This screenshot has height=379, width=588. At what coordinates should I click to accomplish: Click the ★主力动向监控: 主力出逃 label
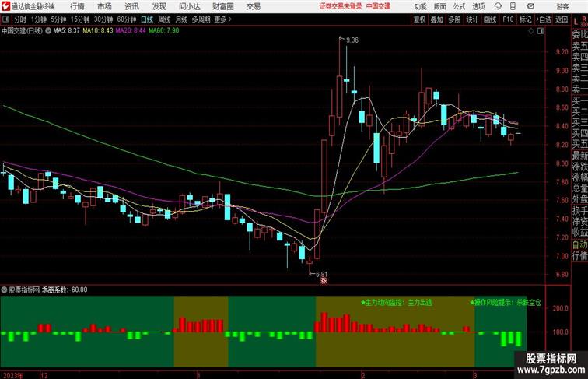pos(396,303)
